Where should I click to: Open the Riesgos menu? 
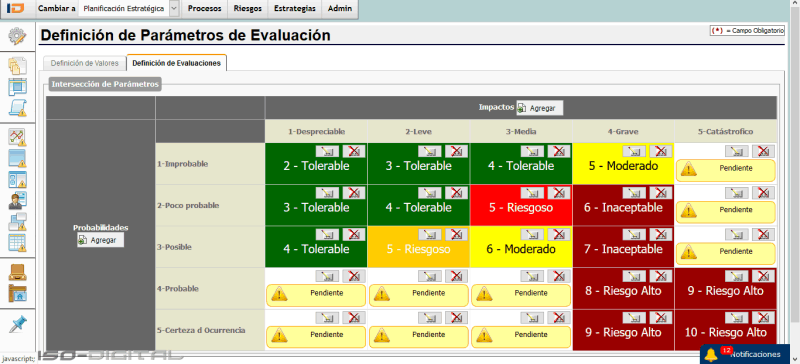pyautogui.click(x=247, y=9)
